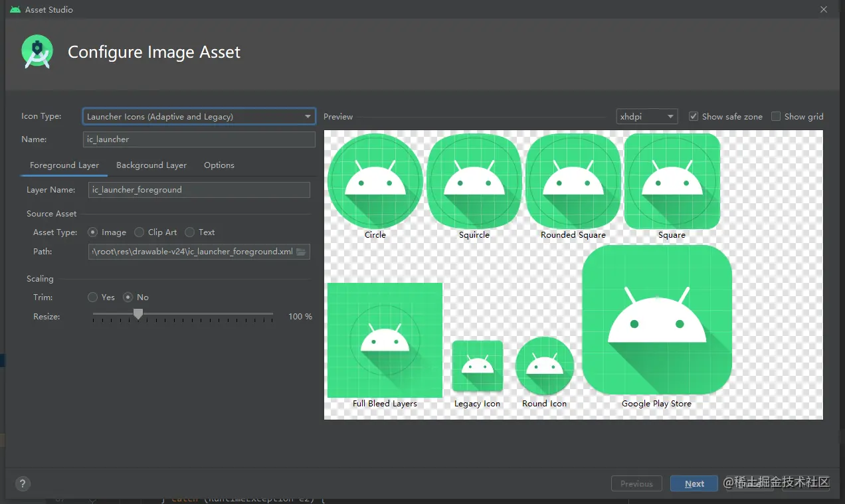Click the help question mark icon
845x504 pixels.
click(22, 484)
